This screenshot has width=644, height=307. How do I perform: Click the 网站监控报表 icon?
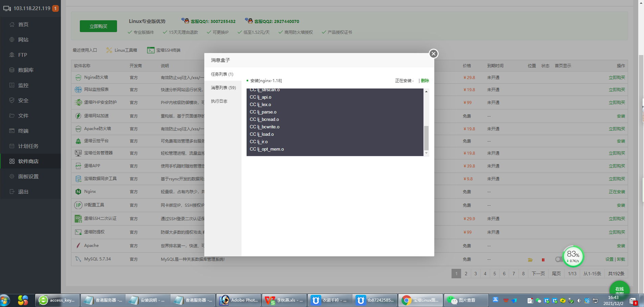pyautogui.click(x=78, y=89)
